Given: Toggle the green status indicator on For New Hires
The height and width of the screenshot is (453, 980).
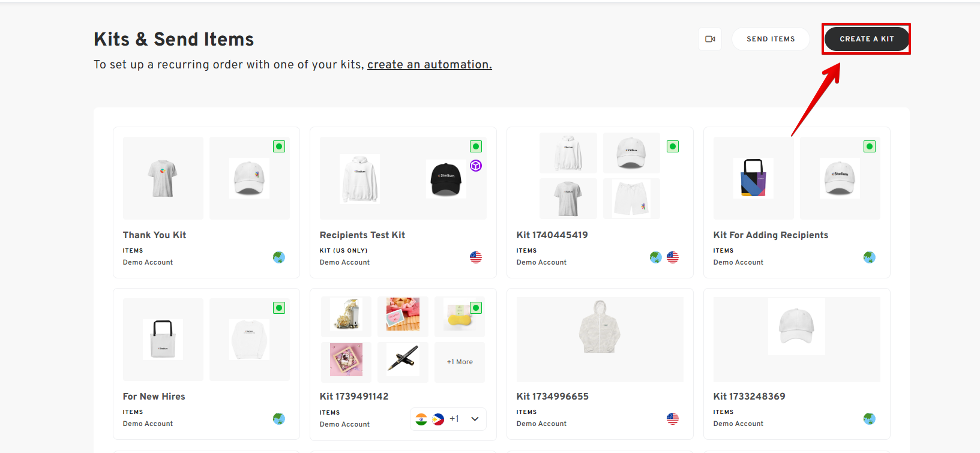Looking at the screenshot, I should (x=279, y=308).
